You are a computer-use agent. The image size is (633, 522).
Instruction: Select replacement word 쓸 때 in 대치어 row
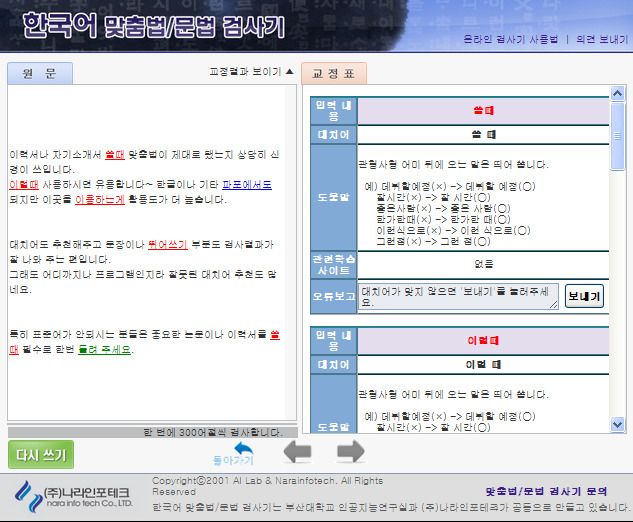coord(483,134)
